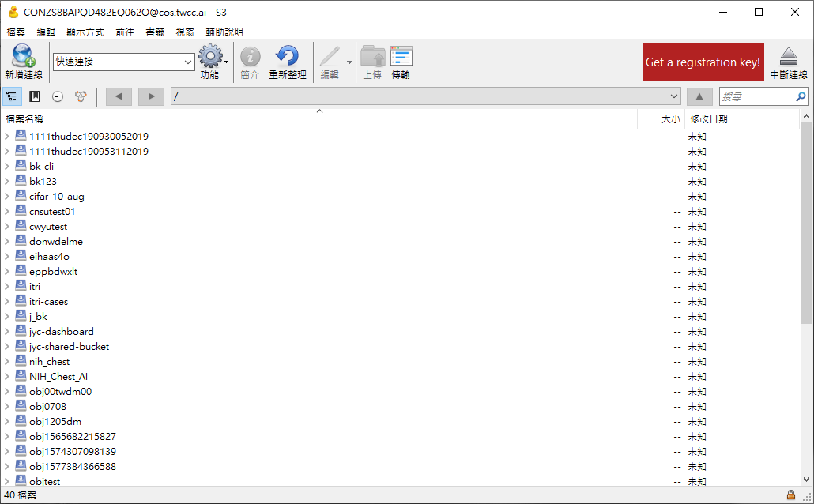The height and width of the screenshot is (504, 814).
Task: Open the history clock view icon
Action: pyautogui.click(x=58, y=96)
